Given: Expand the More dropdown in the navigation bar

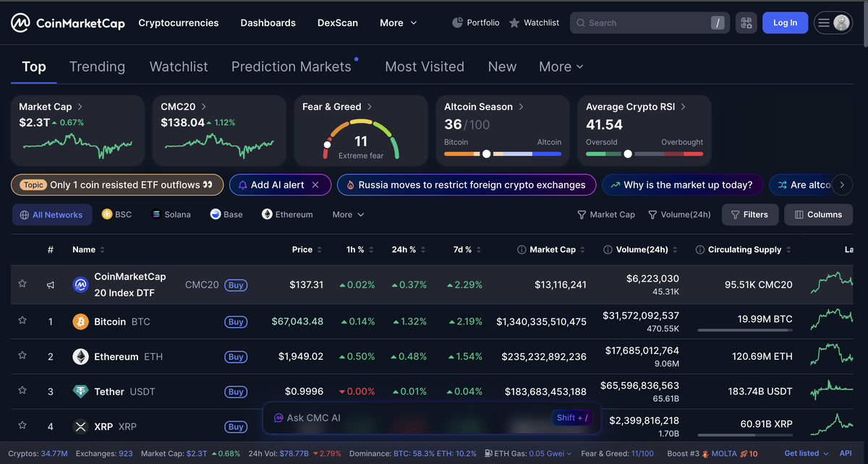Looking at the screenshot, I should click(x=398, y=22).
